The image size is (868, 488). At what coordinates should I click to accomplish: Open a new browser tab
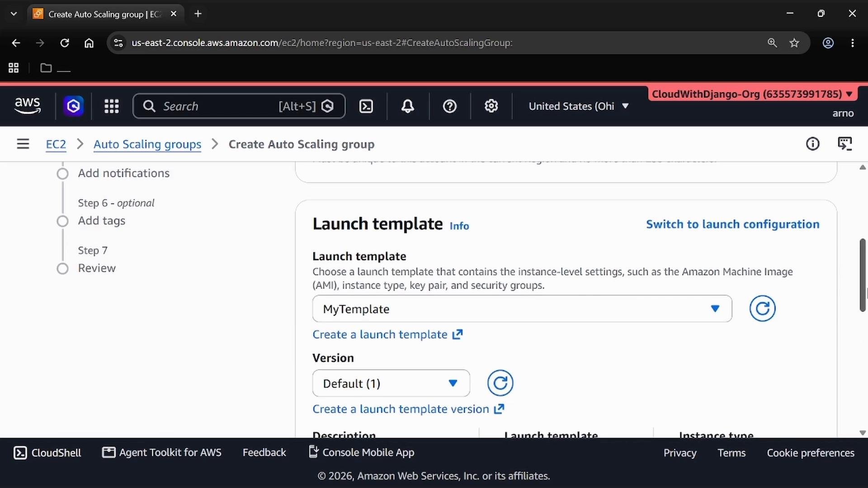198,14
